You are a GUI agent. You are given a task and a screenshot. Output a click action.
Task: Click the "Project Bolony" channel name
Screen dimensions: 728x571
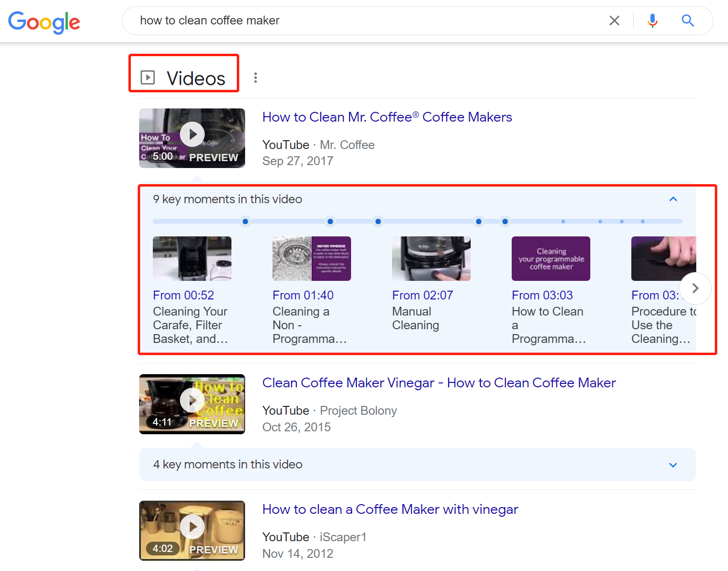click(358, 411)
